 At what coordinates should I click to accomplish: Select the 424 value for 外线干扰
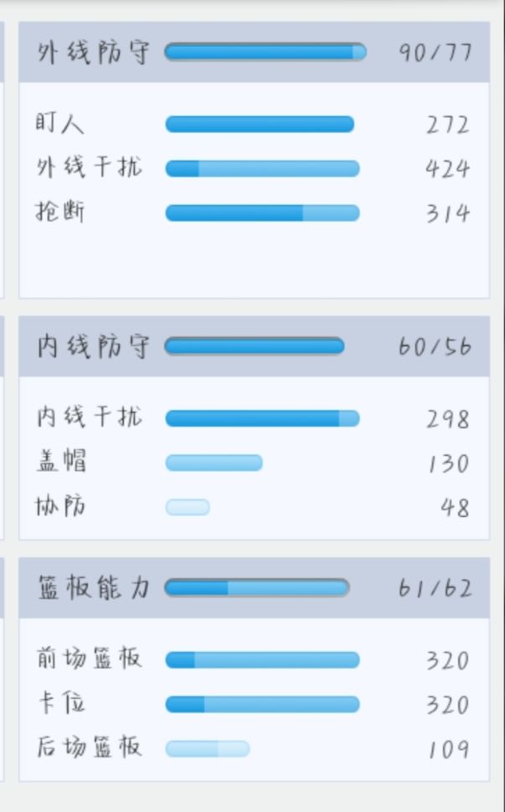click(x=447, y=169)
